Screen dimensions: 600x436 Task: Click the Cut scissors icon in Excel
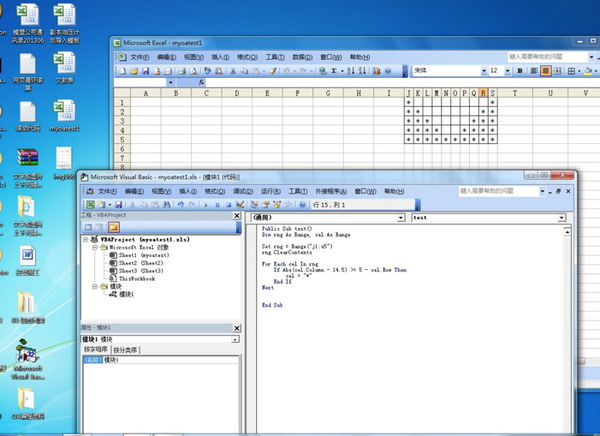(x=233, y=71)
